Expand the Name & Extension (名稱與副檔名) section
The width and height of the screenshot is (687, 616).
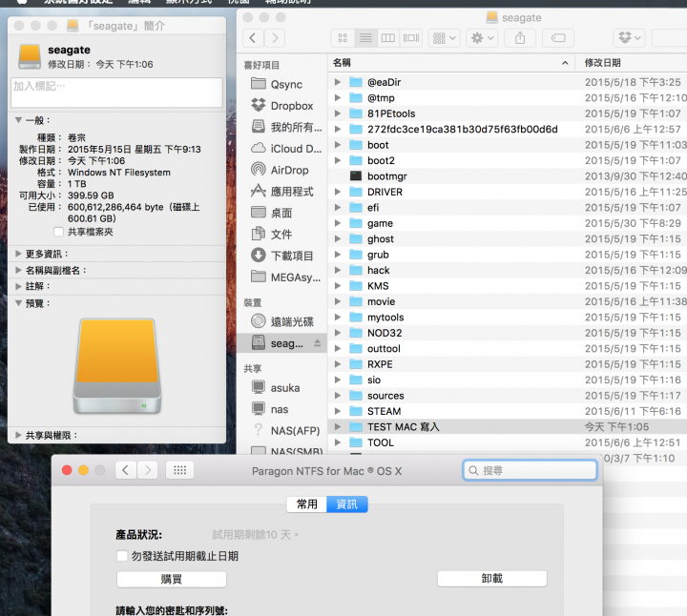18,270
